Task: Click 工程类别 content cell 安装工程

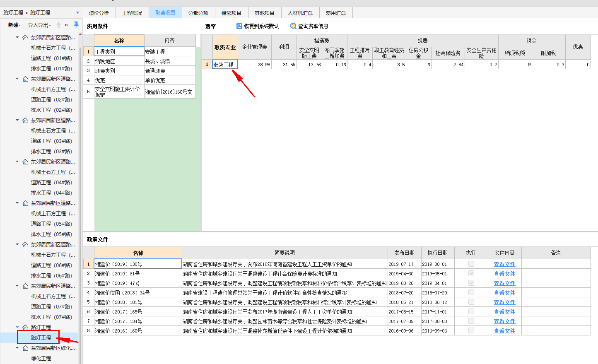Action: [x=170, y=52]
